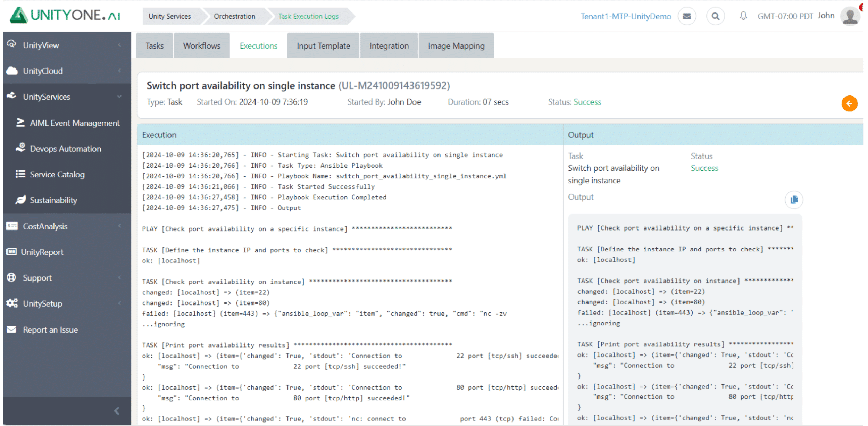Click Task Execution Logs breadcrumb

[308, 16]
